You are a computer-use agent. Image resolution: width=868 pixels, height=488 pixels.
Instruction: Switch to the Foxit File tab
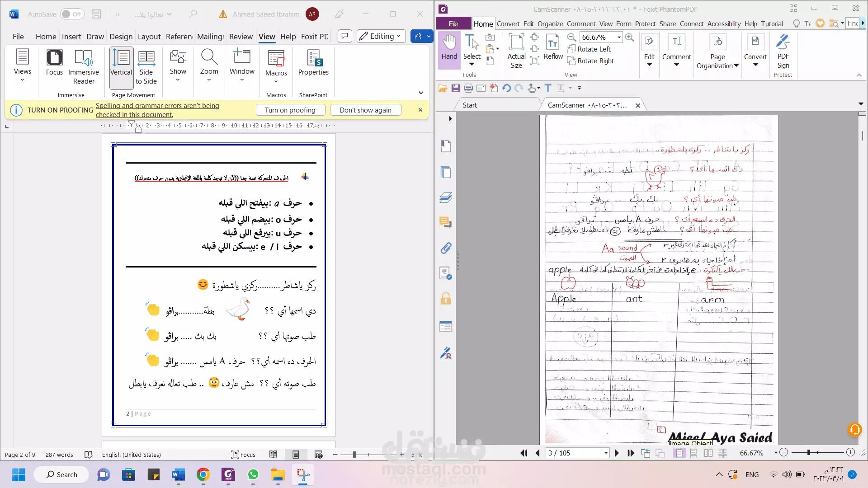point(453,23)
